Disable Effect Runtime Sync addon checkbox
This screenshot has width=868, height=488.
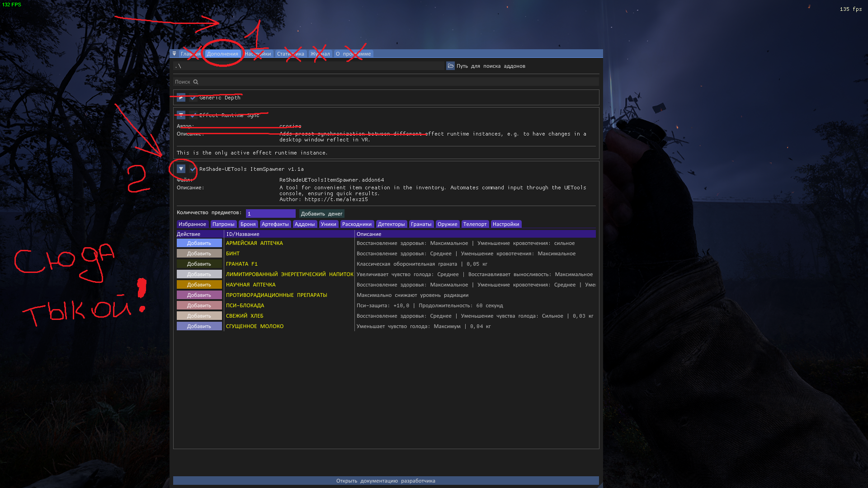(193, 115)
